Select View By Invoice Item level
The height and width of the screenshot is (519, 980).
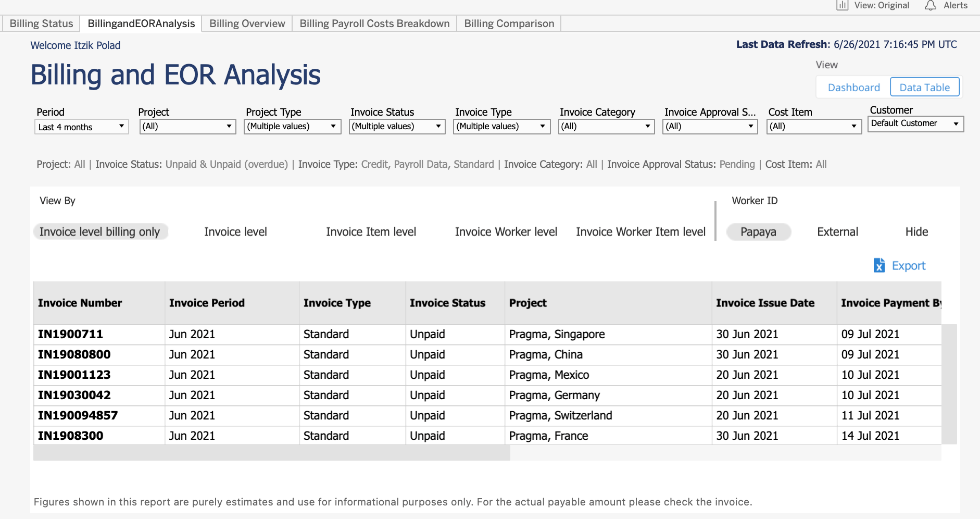(x=371, y=231)
